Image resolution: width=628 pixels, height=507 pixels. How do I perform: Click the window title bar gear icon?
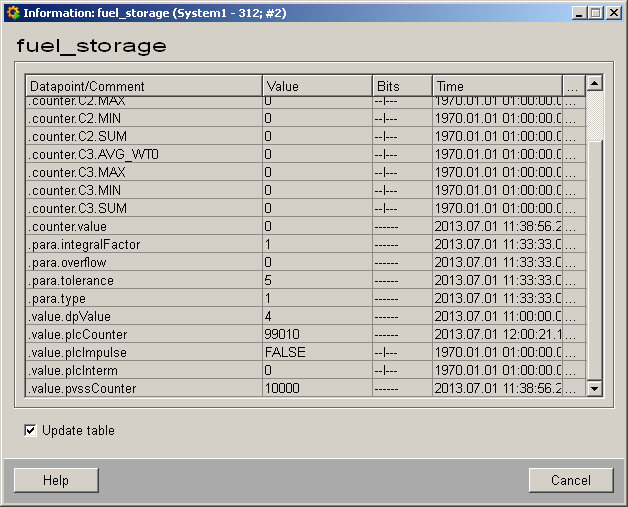[x=12, y=12]
